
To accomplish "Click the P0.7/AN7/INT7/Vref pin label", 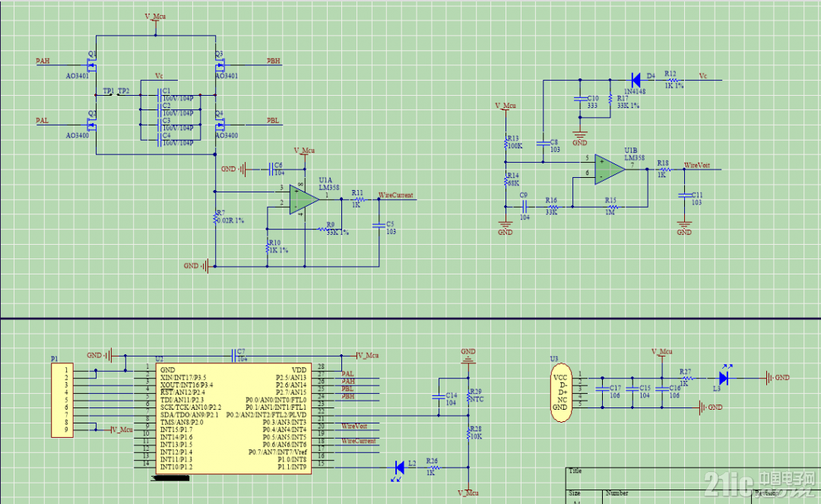I will [x=277, y=452].
